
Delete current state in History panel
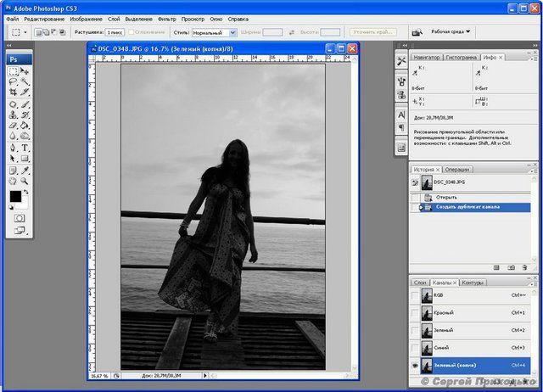[525, 266]
